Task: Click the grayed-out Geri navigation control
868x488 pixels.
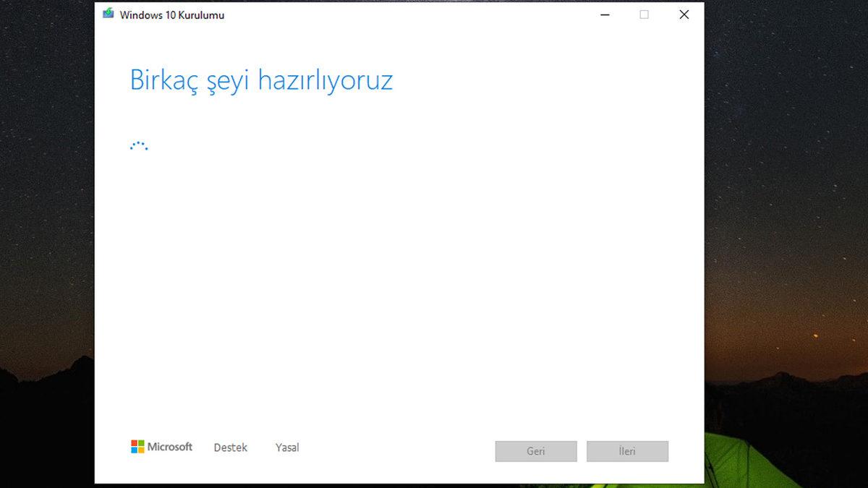Action: [x=535, y=450]
